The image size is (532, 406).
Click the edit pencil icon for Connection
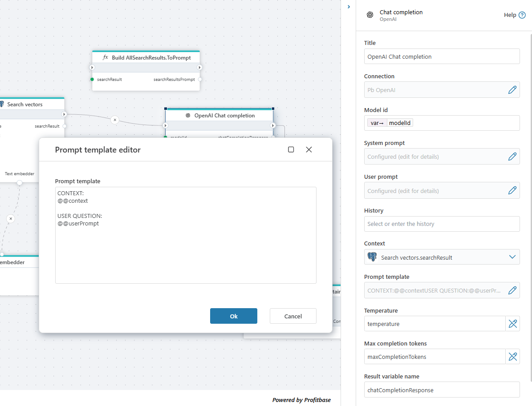pyautogui.click(x=512, y=90)
